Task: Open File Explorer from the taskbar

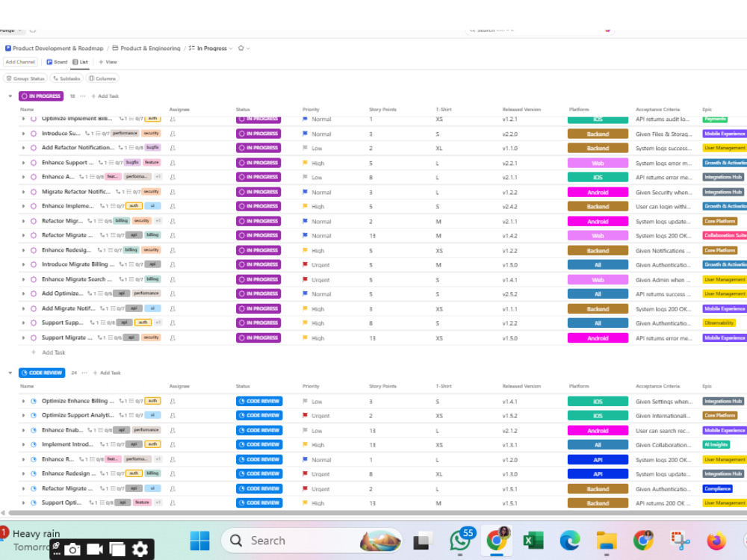Action: pyautogui.click(x=607, y=541)
